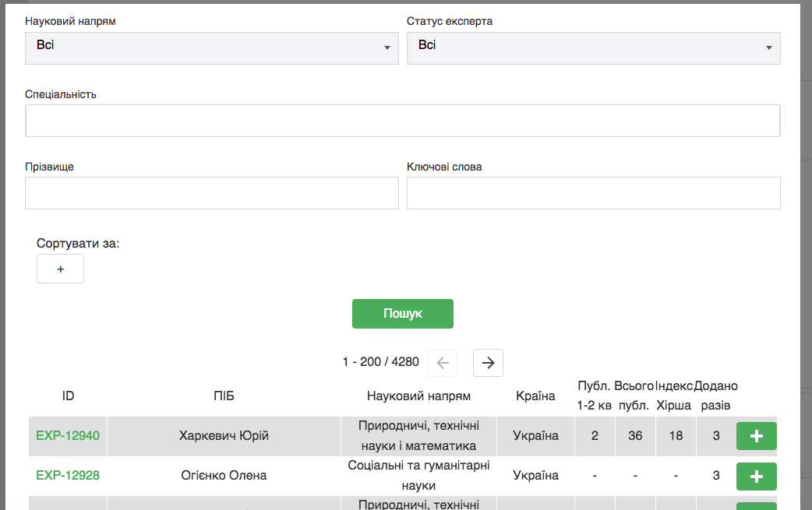Focus the Спеціальність input field
This screenshot has width=812, height=510.
[402, 121]
